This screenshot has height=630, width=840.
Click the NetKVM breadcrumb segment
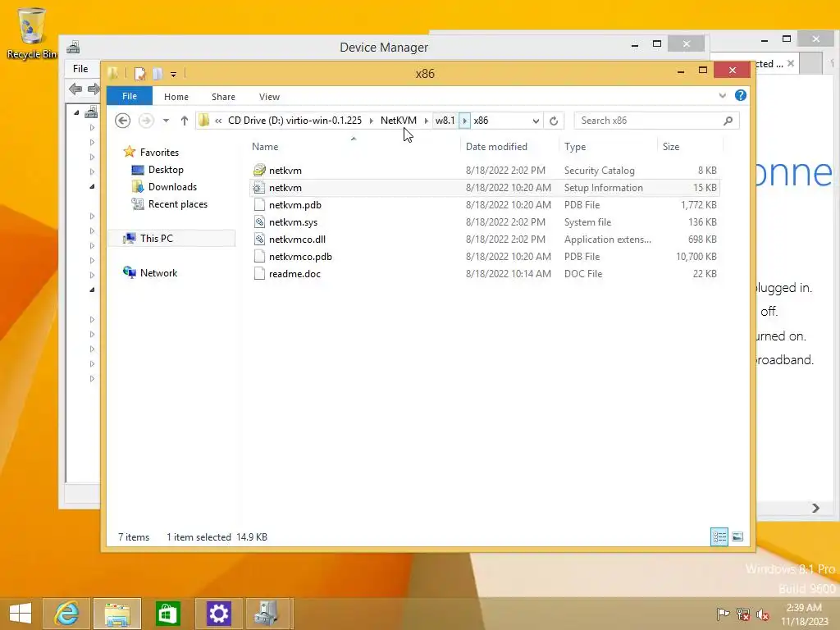click(x=398, y=121)
